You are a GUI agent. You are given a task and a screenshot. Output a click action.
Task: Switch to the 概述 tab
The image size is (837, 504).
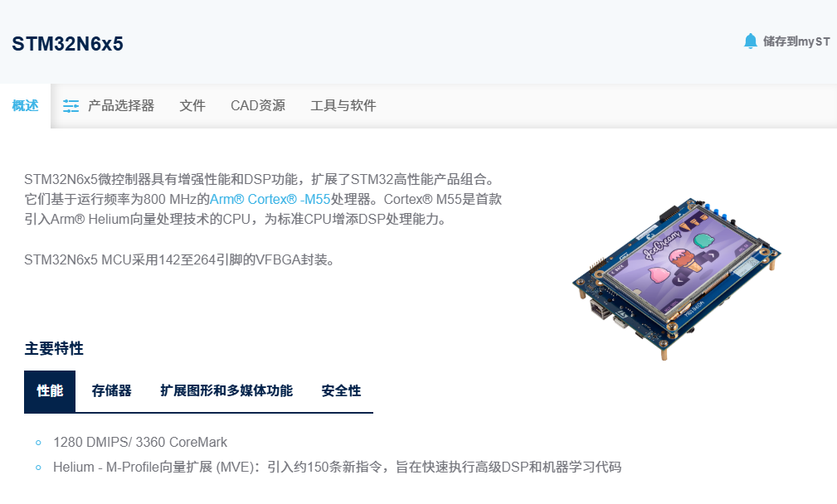25,105
